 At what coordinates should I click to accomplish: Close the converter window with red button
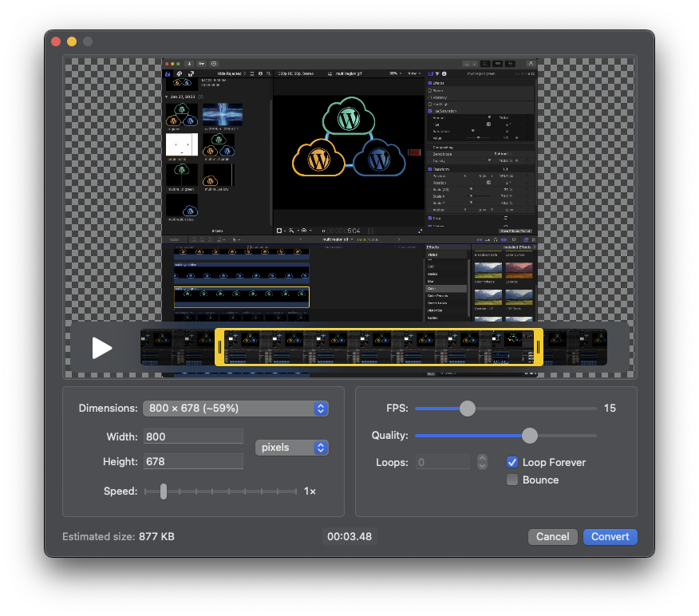(56, 41)
